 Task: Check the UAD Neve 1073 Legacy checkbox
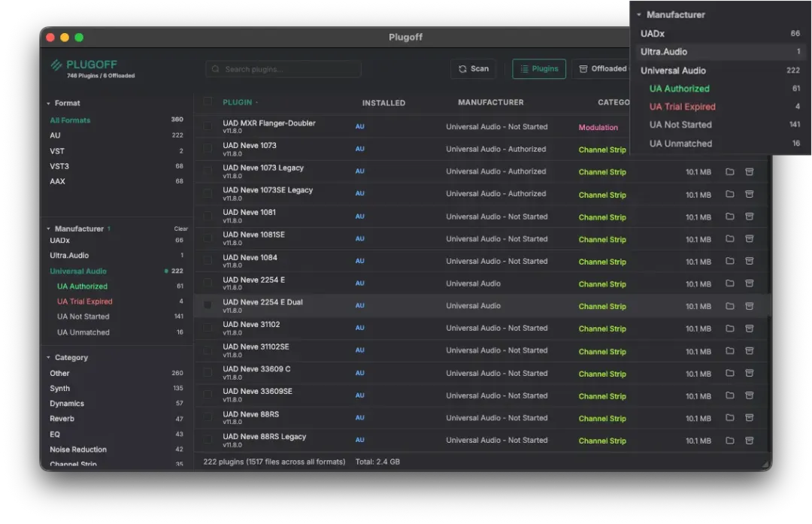point(208,171)
